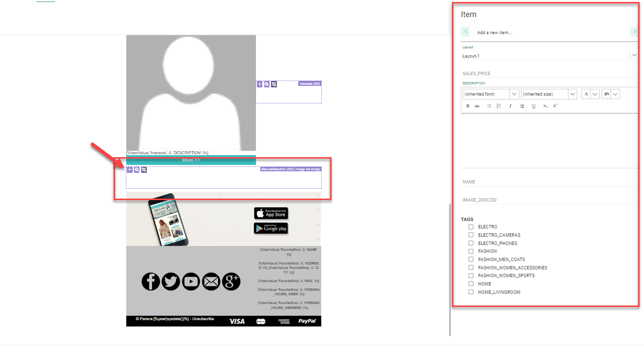
Task: Click the More >> button
Action: [191, 160]
